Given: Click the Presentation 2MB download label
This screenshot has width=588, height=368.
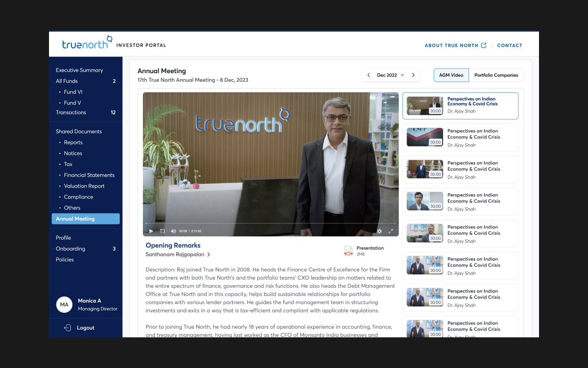Looking at the screenshot, I should (370, 251).
